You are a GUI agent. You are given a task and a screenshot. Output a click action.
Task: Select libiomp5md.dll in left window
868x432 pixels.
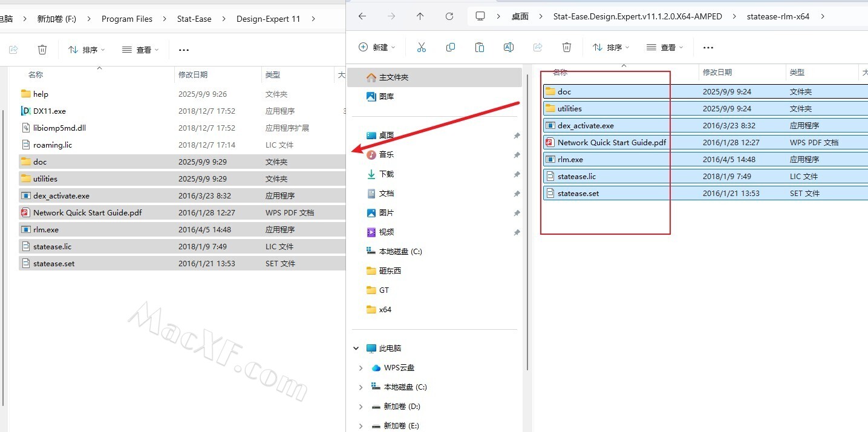[x=181, y=128]
